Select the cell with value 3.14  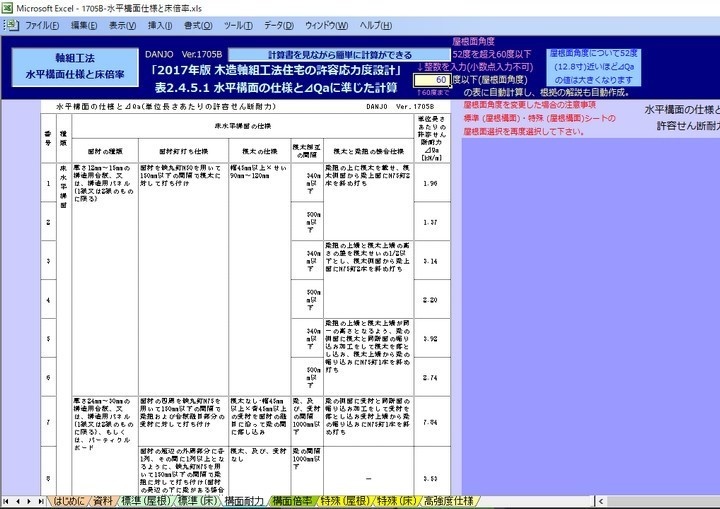(432, 261)
